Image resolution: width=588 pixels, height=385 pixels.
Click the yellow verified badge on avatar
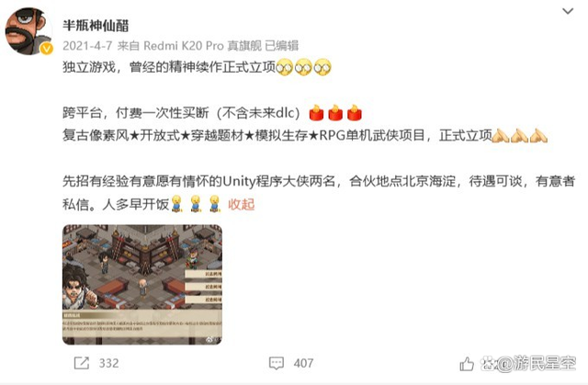(47, 49)
